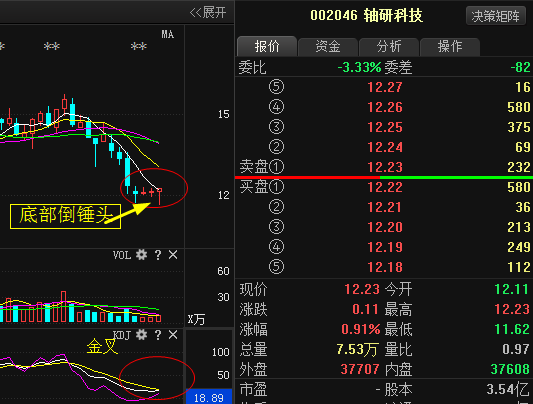Open KDJ indicator help question mark
533x404 pixels.
point(158,335)
